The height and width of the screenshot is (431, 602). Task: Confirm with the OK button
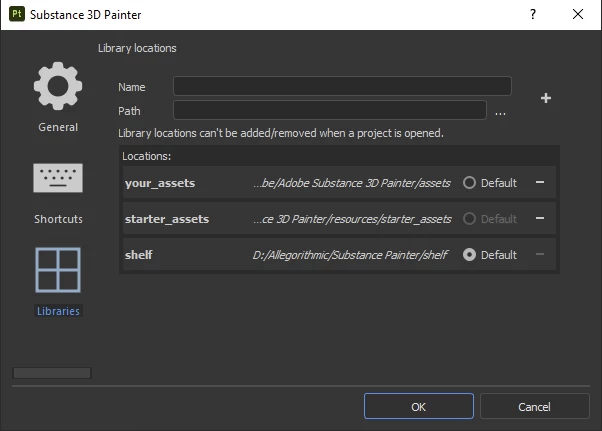[418, 406]
